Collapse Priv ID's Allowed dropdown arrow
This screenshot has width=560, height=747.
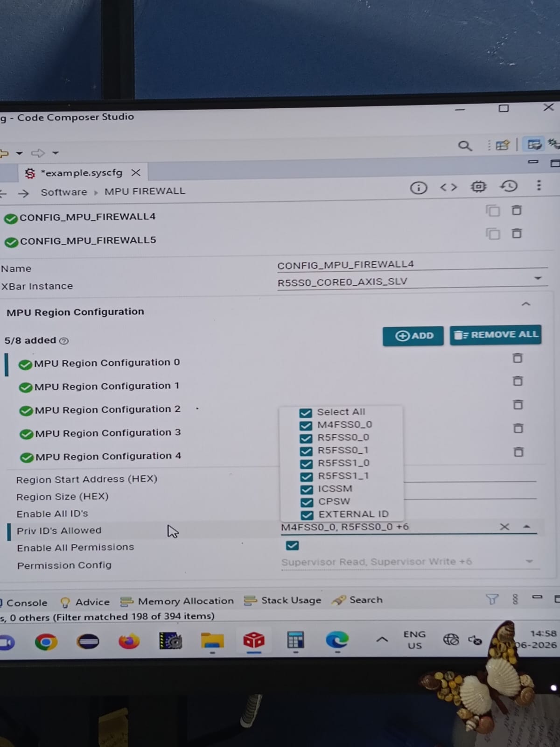pos(527,527)
